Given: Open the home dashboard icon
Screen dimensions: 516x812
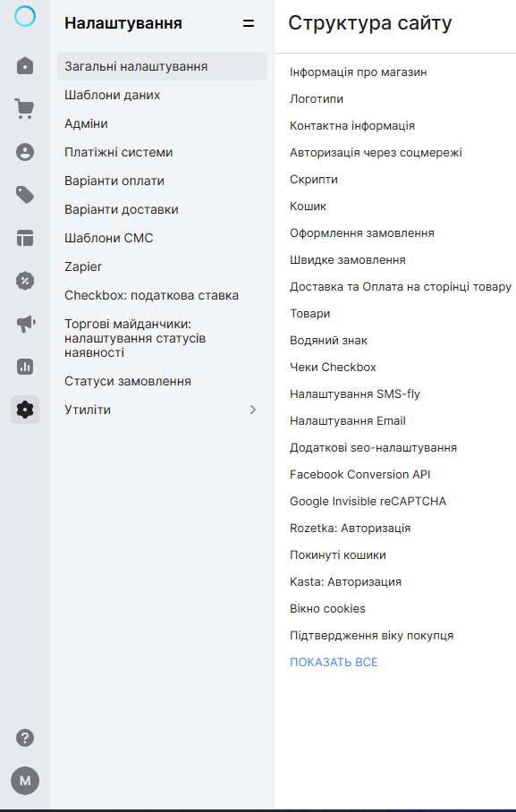Looking at the screenshot, I should [25, 66].
